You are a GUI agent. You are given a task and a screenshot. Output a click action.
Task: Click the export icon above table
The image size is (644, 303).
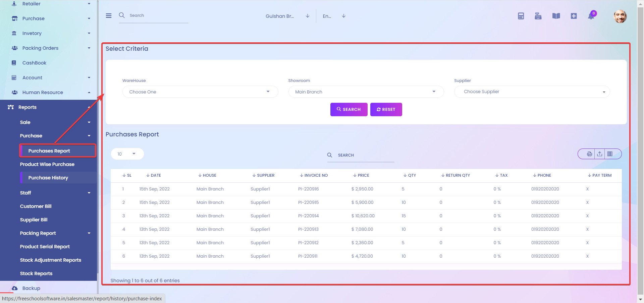click(x=599, y=154)
